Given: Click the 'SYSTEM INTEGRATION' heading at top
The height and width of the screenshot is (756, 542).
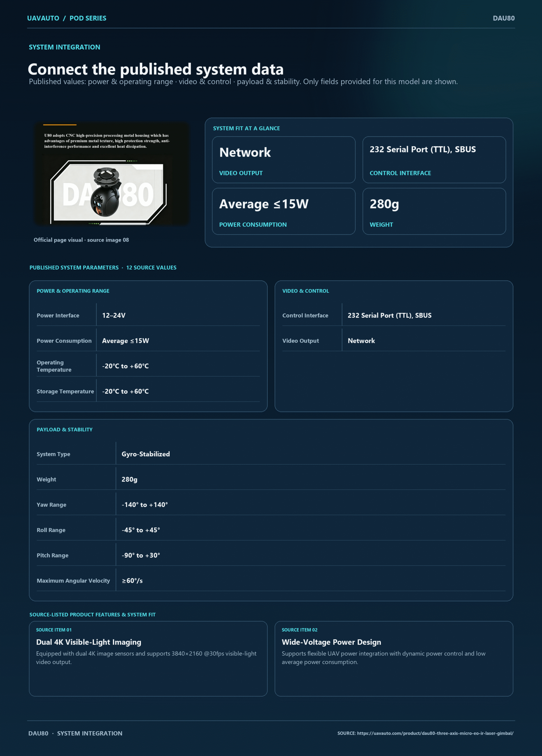Looking at the screenshot, I should (64, 47).
